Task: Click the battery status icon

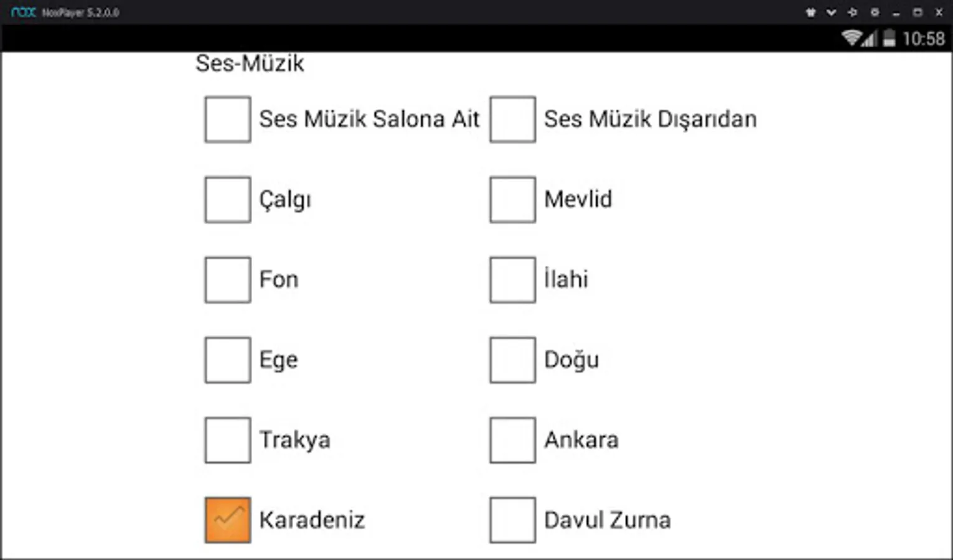Action: (890, 39)
